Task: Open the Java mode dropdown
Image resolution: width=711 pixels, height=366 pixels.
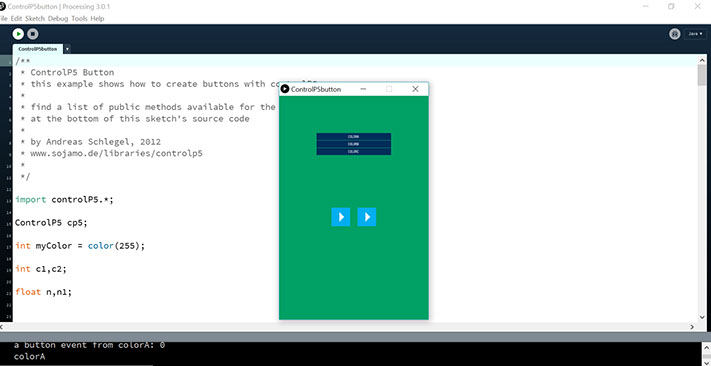Action: point(696,34)
